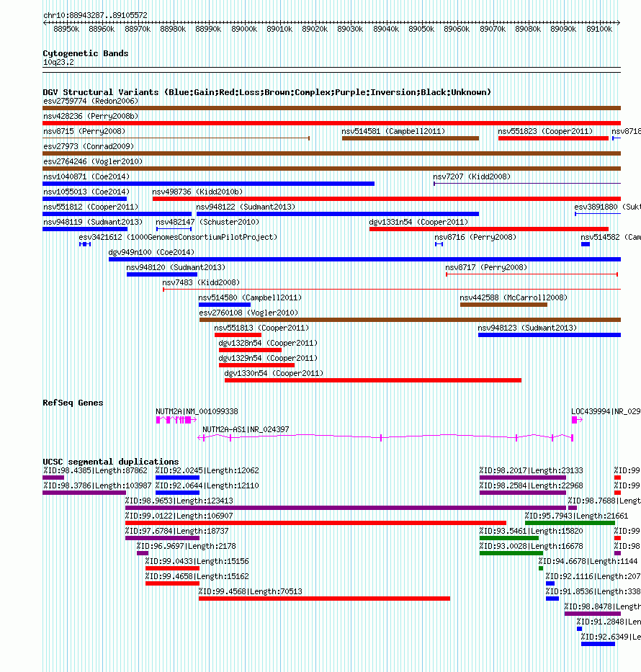The image size is (641, 672).
Task: Open nsv442588 (McCarroll2008) variant label
Action: (514, 297)
